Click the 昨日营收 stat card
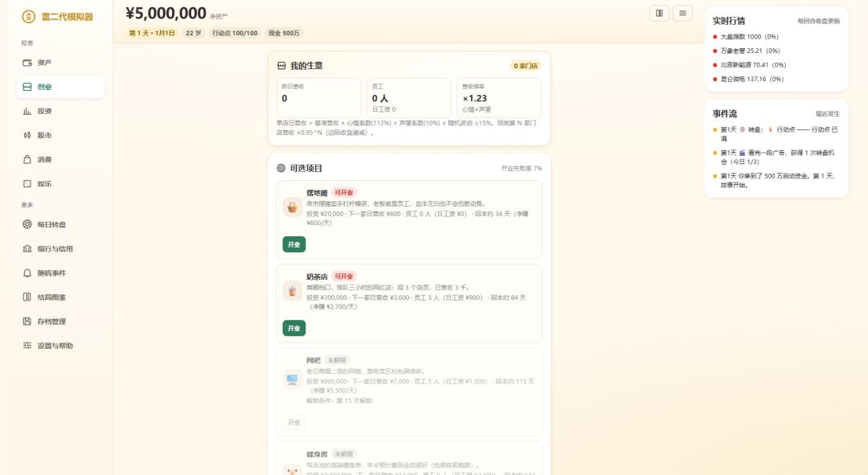 (x=319, y=97)
